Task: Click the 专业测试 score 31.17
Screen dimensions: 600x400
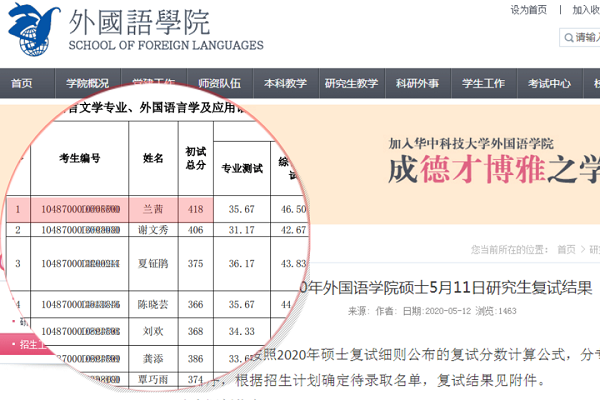Action: pos(241,230)
